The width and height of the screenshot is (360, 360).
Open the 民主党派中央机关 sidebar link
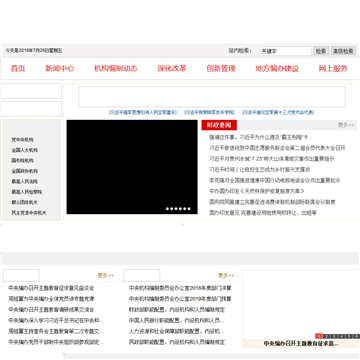[x=29, y=213]
